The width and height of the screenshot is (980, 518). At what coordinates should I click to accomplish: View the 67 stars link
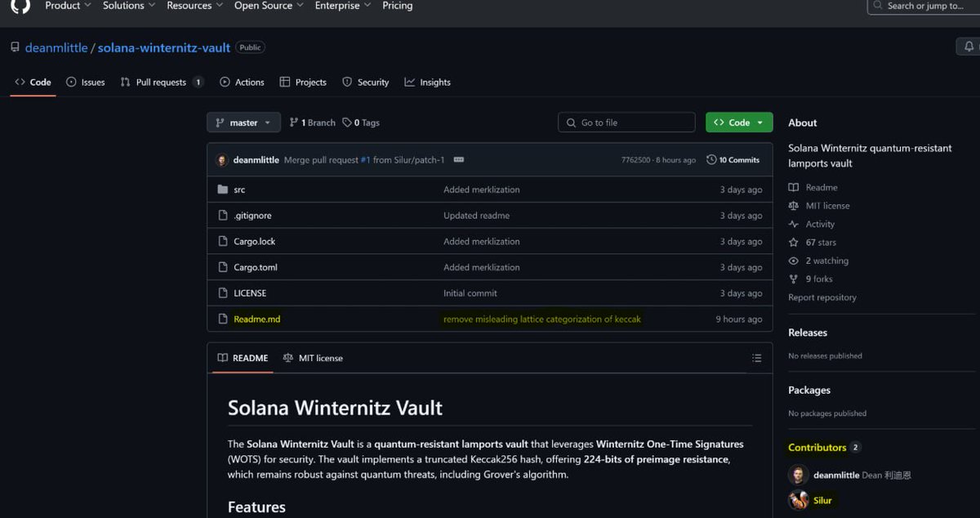pyautogui.click(x=813, y=243)
